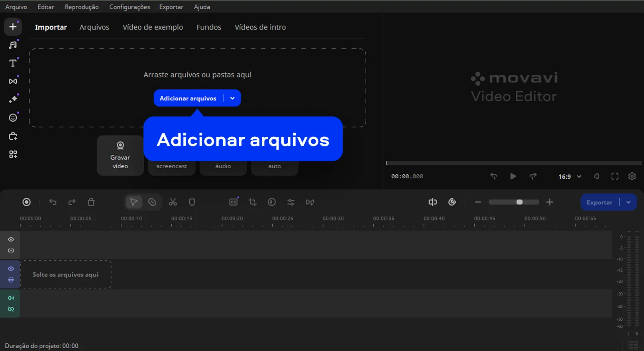Toggle visibility eye on video track
644x351 pixels.
11,269
